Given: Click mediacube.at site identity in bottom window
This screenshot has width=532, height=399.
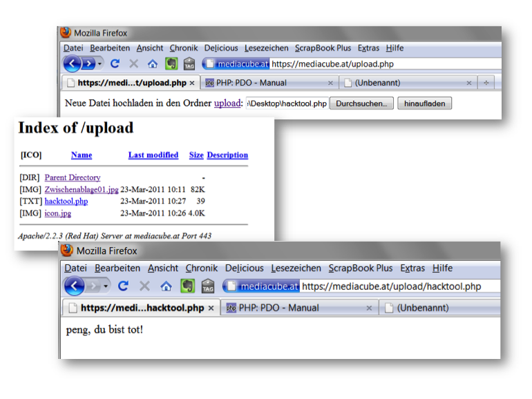Looking at the screenshot, I should [x=261, y=286].
